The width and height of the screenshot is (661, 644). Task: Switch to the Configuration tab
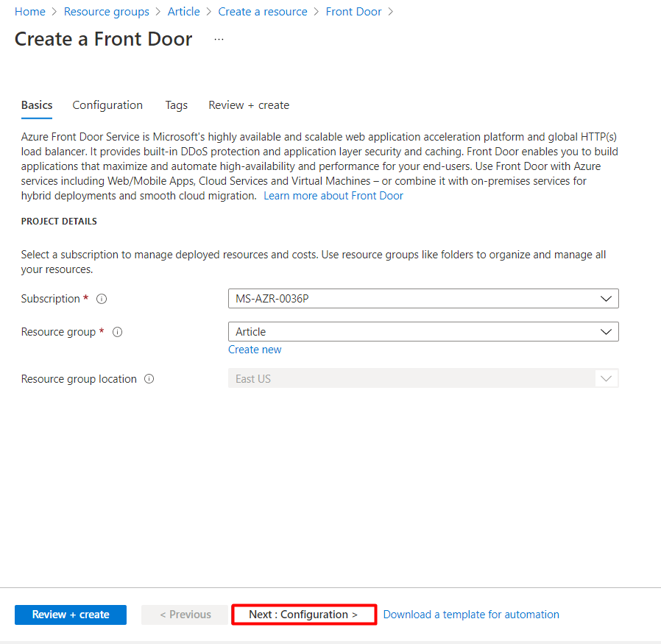[107, 105]
